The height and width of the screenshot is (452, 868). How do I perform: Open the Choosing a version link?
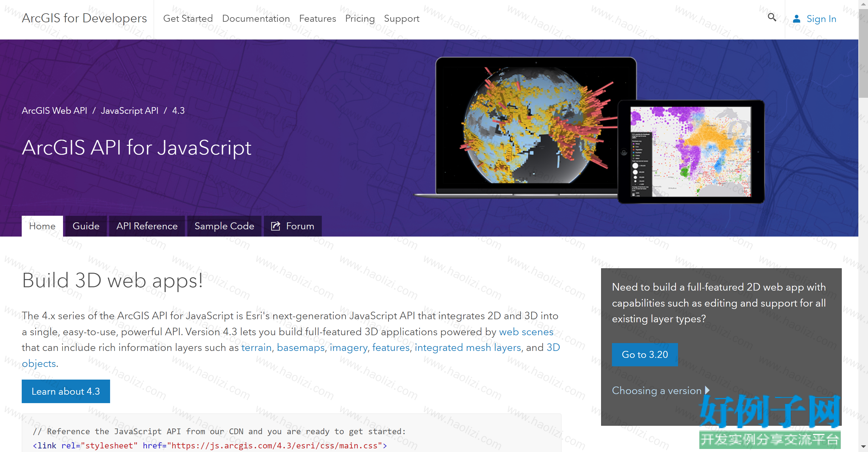click(656, 390)
